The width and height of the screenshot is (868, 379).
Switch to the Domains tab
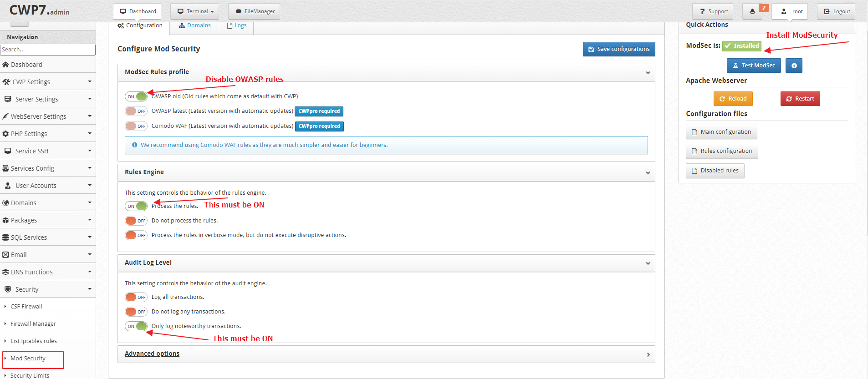[x=194, y=25]
